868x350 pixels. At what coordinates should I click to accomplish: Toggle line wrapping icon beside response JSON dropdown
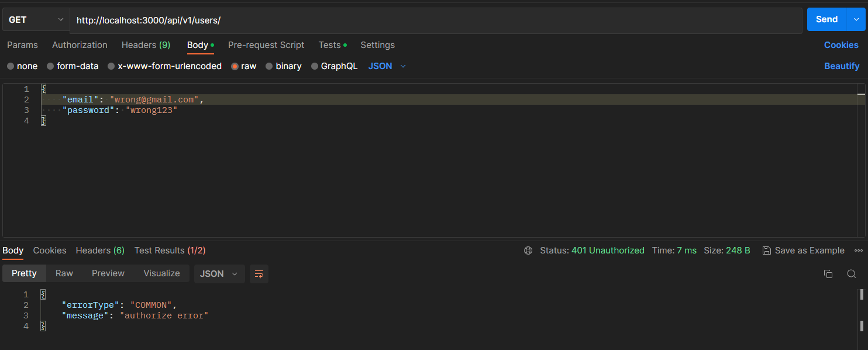(x=259, y=273)
